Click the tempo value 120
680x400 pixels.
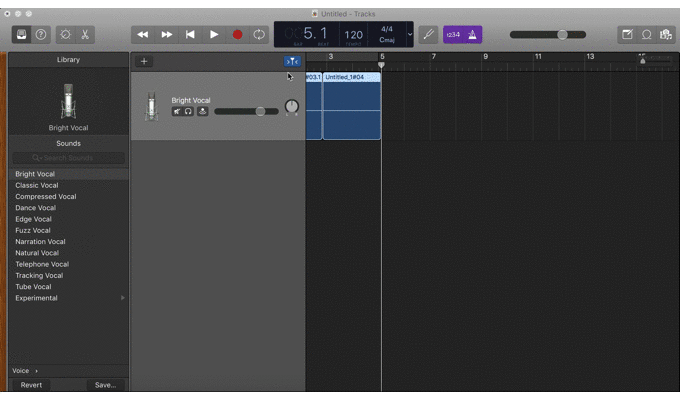pos(353,35)
